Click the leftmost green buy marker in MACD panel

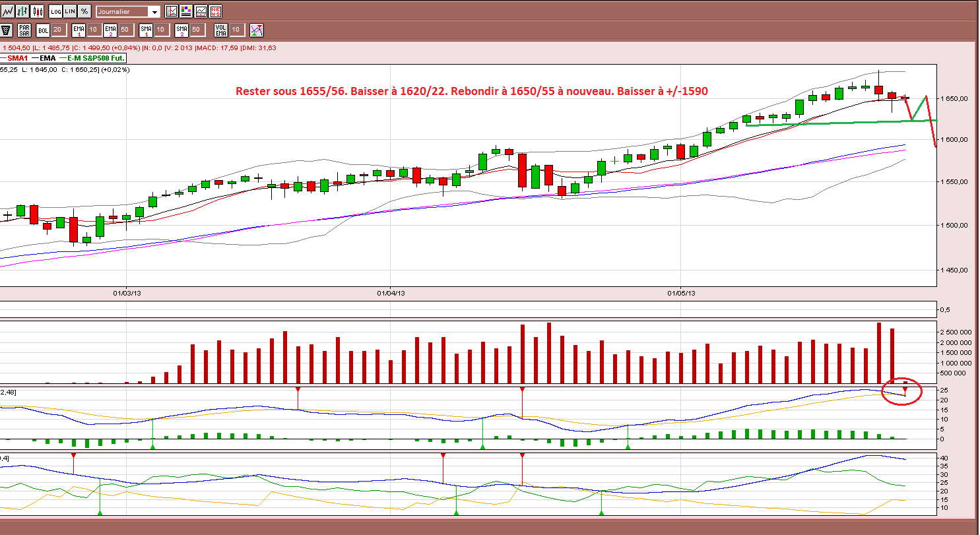[x=152, y=447]
